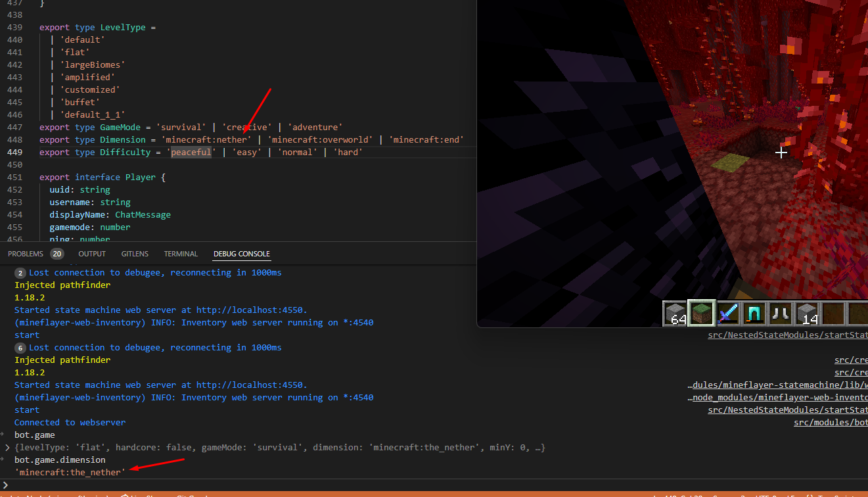Select the empty hotbar slot after stone 14
The height and width of the screenshot is (497, 868).
(834, 314)
